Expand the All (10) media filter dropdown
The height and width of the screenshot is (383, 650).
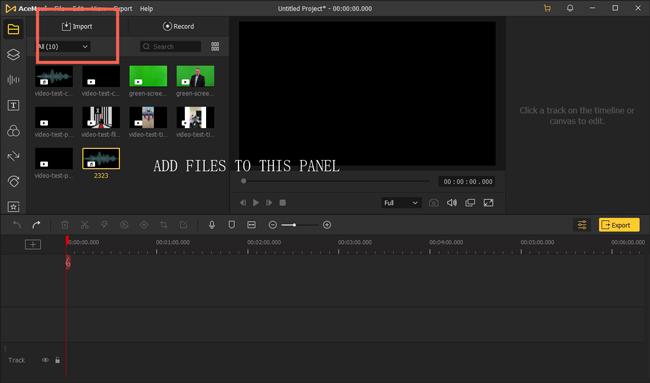pyautogui.click(x=63, y=46)
